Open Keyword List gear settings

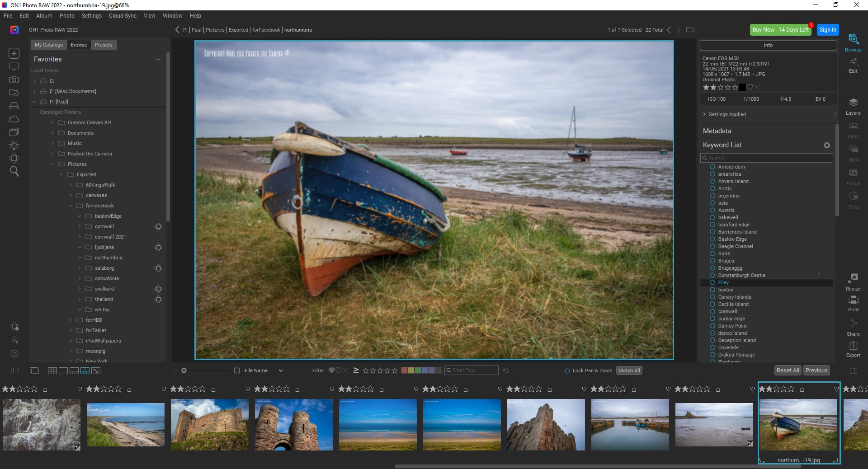[x=827, y=145]
